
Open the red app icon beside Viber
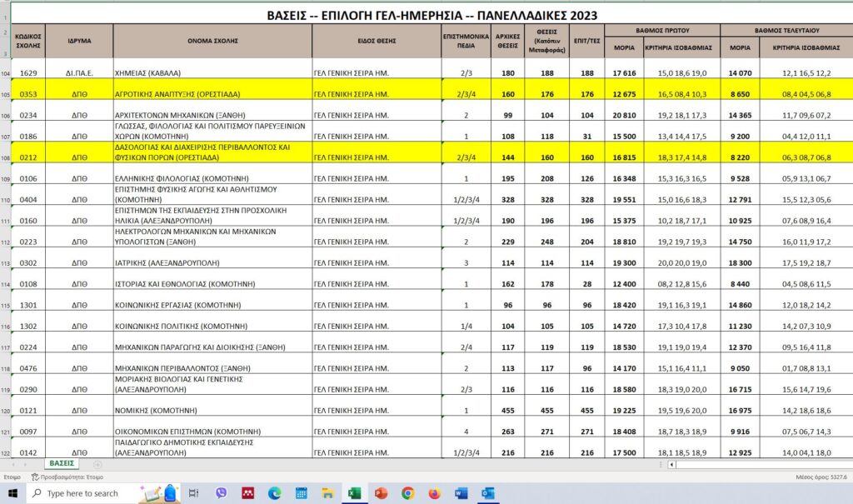tap(248, 493)
